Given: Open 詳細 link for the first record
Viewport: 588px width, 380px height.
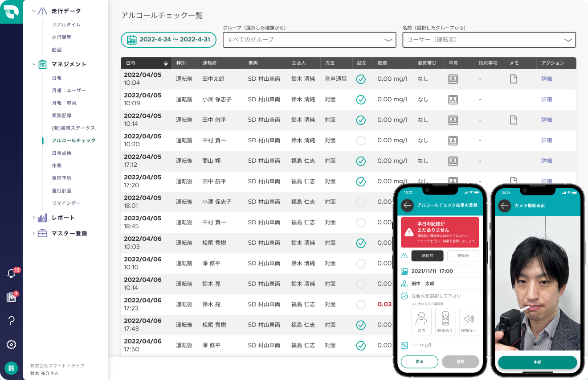Looking at the screenshot, I should (x=547, y=78).
